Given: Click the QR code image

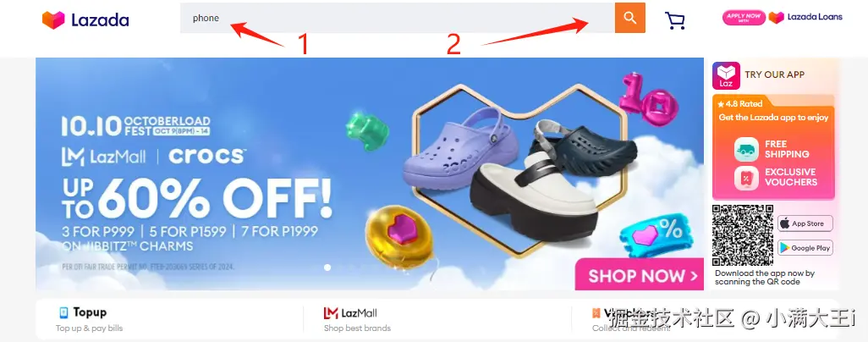Looking at the screenshot, I should tap(742, 235).
